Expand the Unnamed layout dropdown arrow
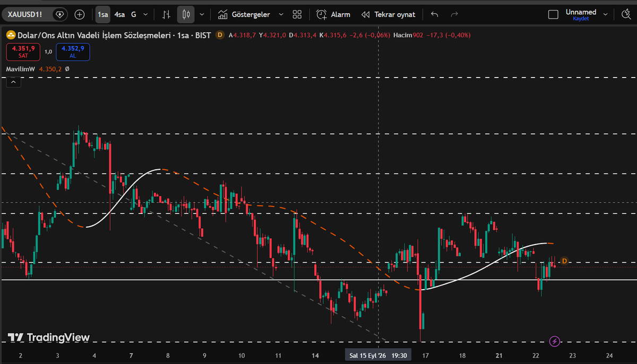637x364 pixels. 605,14
